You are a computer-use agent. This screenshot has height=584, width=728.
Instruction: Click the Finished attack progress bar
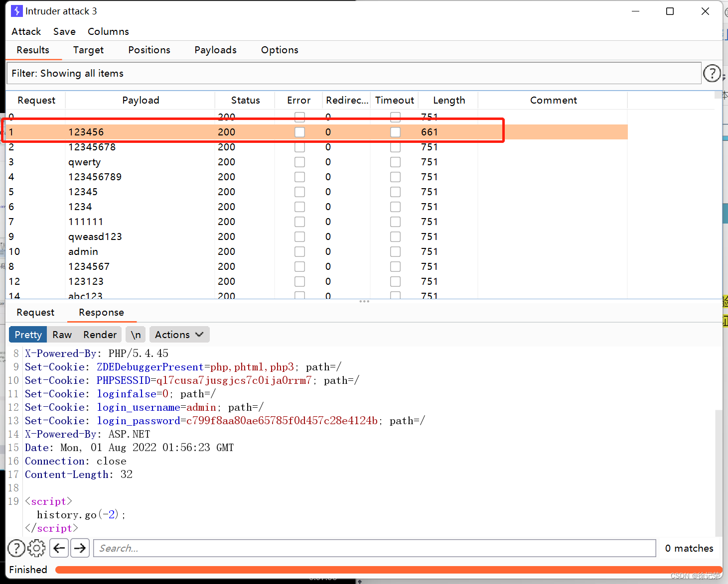(x=389, y=570)
